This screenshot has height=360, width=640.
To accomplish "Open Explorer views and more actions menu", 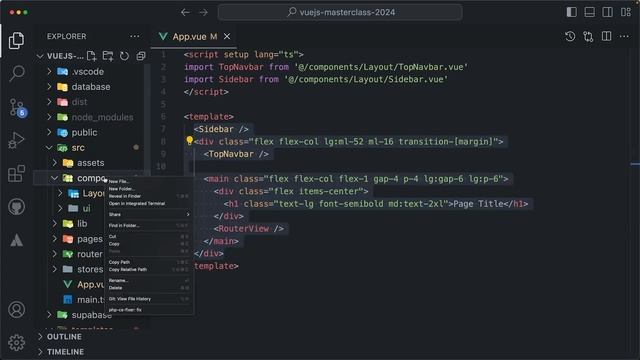I will tap(135, 36).
